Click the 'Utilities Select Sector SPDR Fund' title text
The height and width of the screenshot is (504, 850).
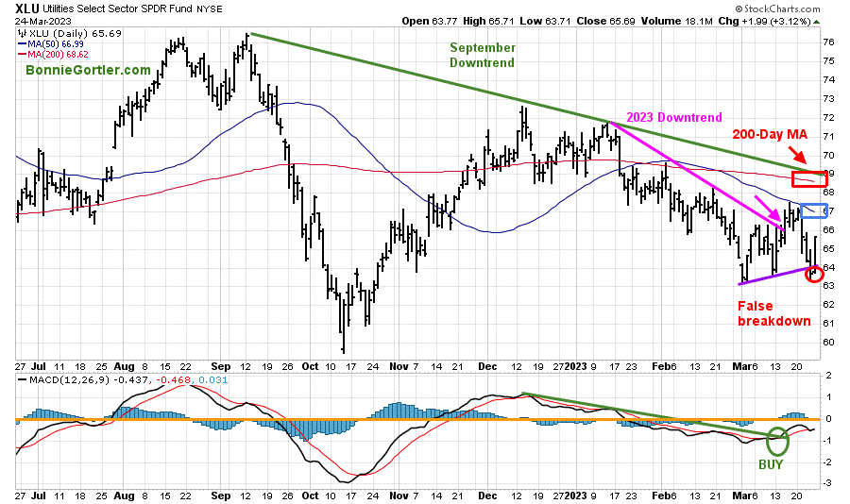(116, 8)
